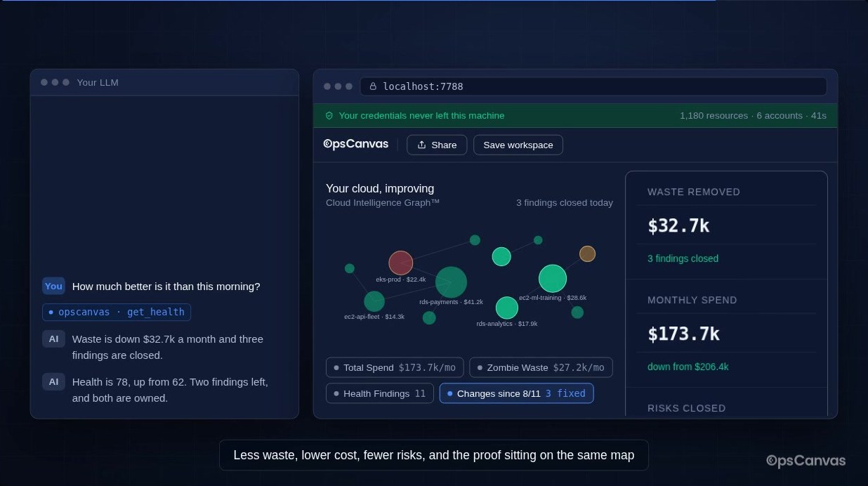Viewport: 868px width, 486px height.
Task: Click the eks-prod · $22.4k label
Action: pyautogui.click(x=401, y=280)
